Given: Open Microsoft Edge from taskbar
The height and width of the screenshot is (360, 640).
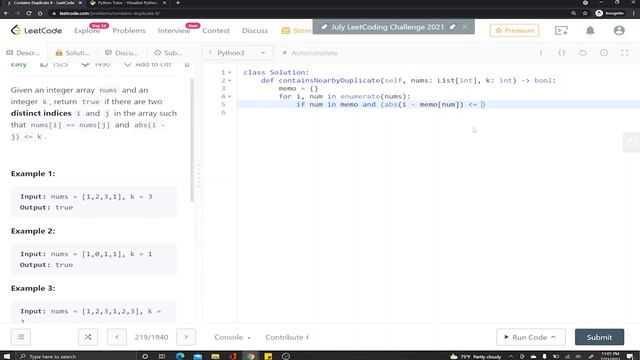Looking at the screenshot, I should 180,356.
